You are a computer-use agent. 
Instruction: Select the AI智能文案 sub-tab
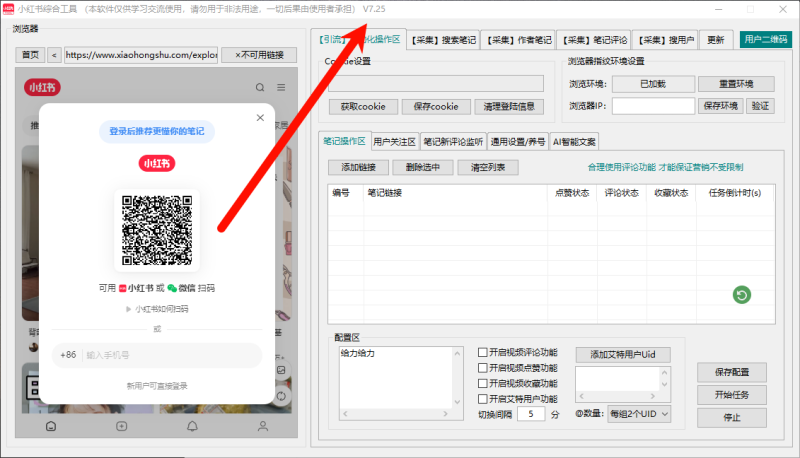574,142
